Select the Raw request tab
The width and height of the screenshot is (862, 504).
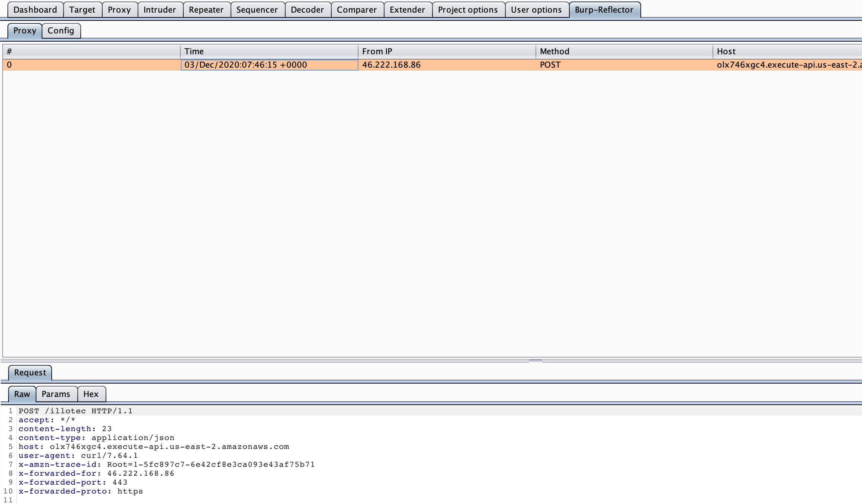pyautogui.click(x=22, y=394)
